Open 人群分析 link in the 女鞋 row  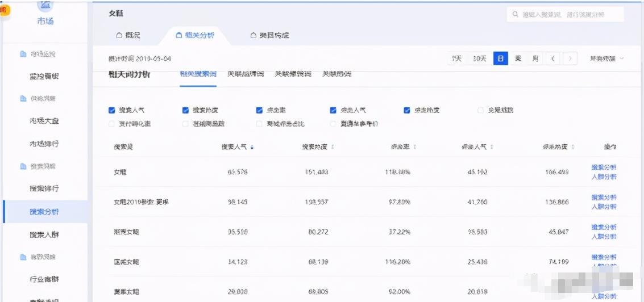pyautogui.click(x=604, y=177)
